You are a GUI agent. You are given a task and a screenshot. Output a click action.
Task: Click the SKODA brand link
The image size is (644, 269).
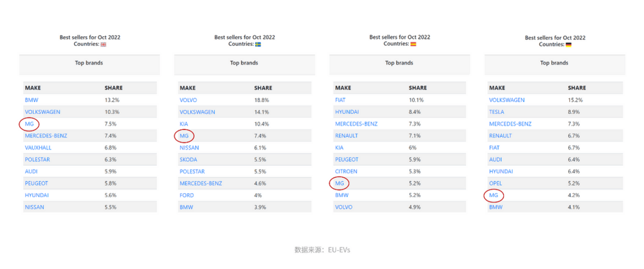(x=188, y=160)
